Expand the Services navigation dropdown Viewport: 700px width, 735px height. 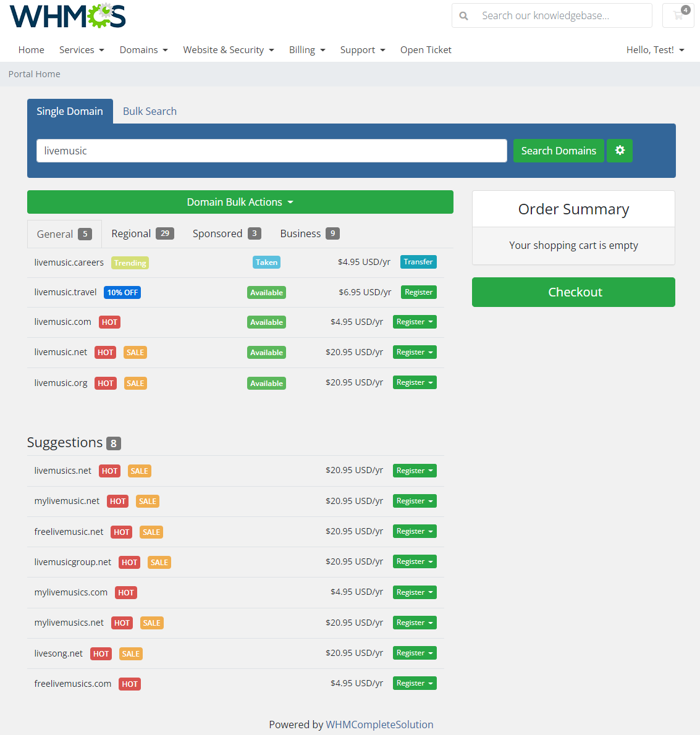(82, 49)
